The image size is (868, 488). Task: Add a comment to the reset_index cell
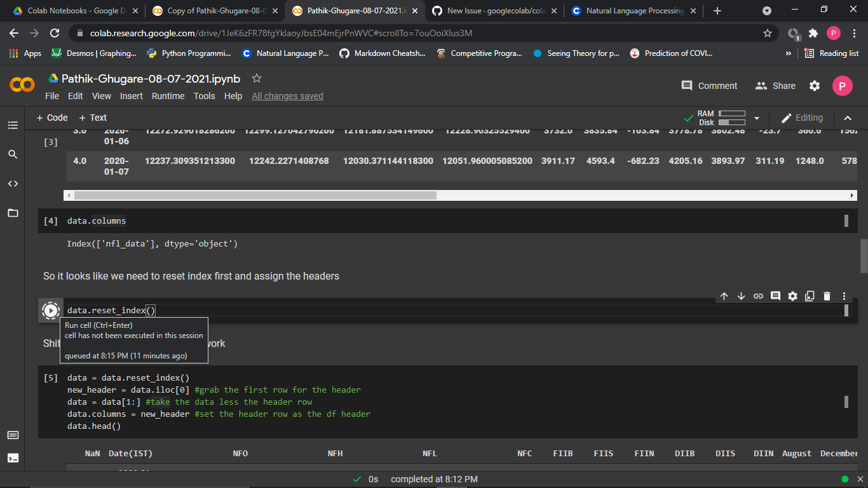click(x=775, y=295)
